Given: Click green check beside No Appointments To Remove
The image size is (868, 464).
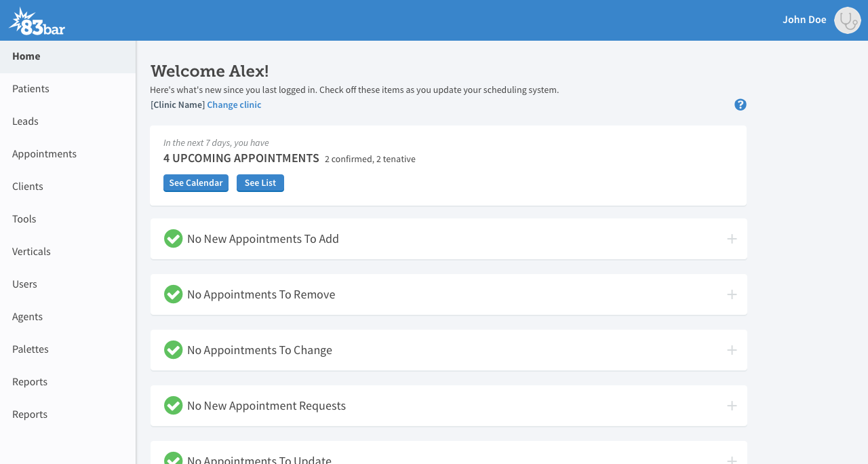Looking at the screenshot, I should tap(174, 294).
